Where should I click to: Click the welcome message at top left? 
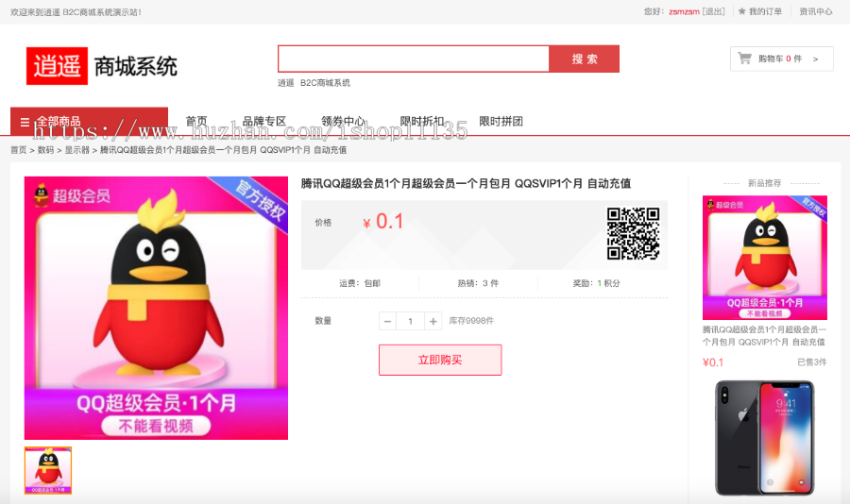tap(76, 12)
